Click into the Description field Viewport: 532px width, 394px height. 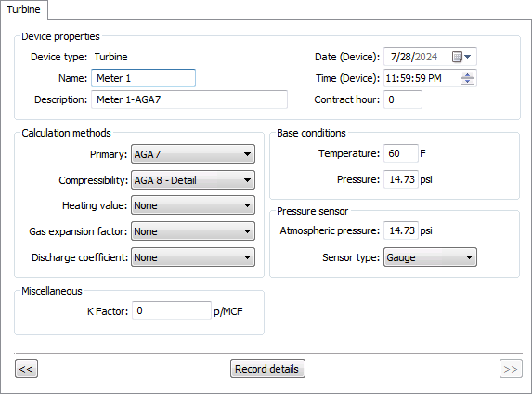pos(189,99)
